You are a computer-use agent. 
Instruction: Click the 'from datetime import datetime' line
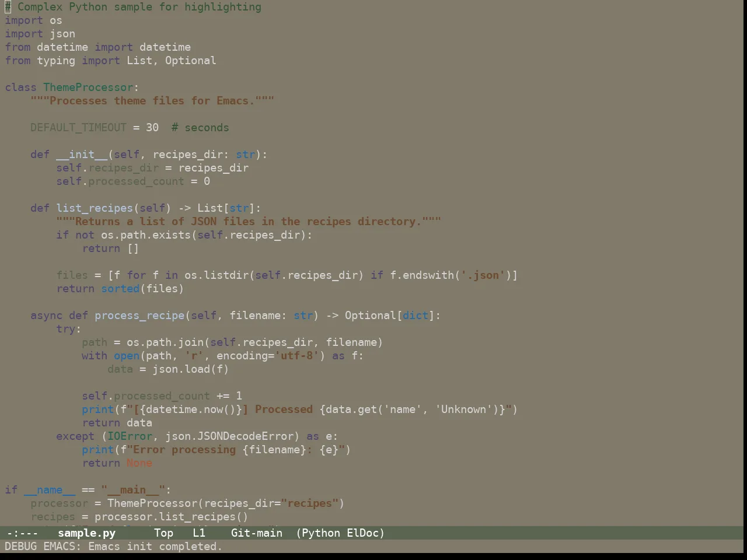[97, 47]
